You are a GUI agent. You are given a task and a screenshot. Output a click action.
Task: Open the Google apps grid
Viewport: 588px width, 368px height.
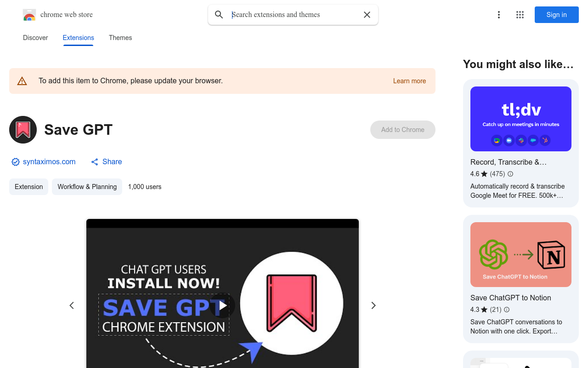click(x=520, y=15)
